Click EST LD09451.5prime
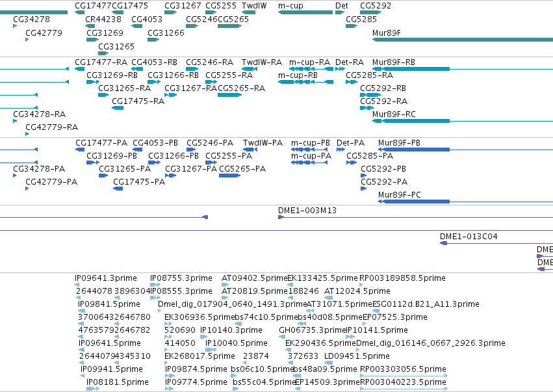The height and width of the screenshot is (392, 553). tap(357, 356)
